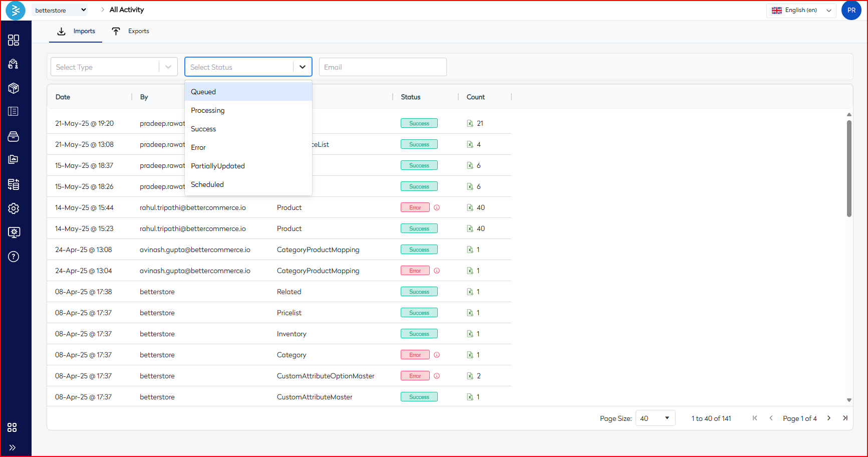The height and width of the screenshot is (457, 868).
Task: Open the betterstore store selector dropdown
Action: (x=60, y=10)
